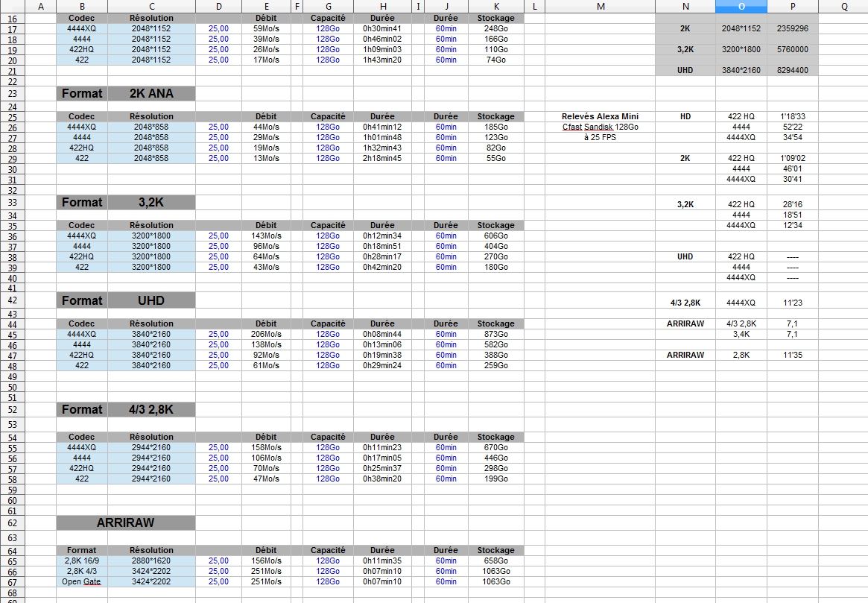The width and height of the screenshot is (868, 603).
Task: Select row 62 header
Action: (13, 523)
